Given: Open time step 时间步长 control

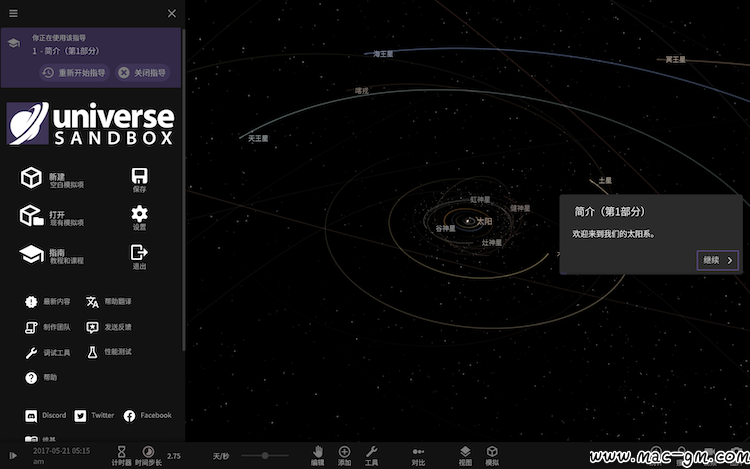Looking at the screenshot, I should [x=148, y=456].
